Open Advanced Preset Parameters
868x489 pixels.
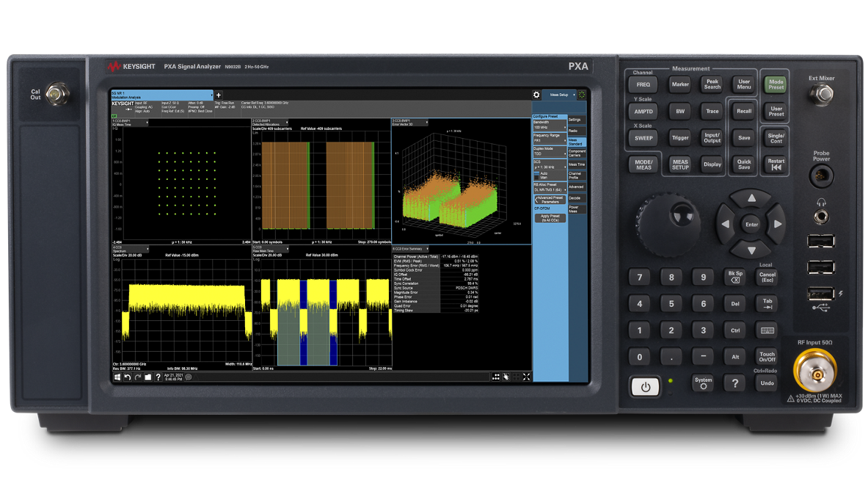(550, 199)
